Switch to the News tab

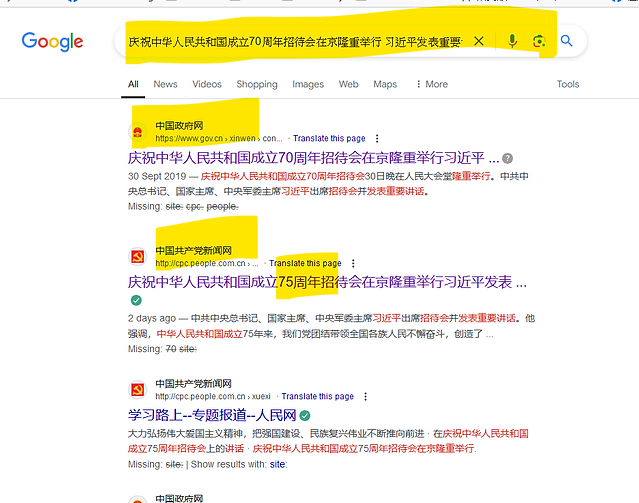click(165, 84)
